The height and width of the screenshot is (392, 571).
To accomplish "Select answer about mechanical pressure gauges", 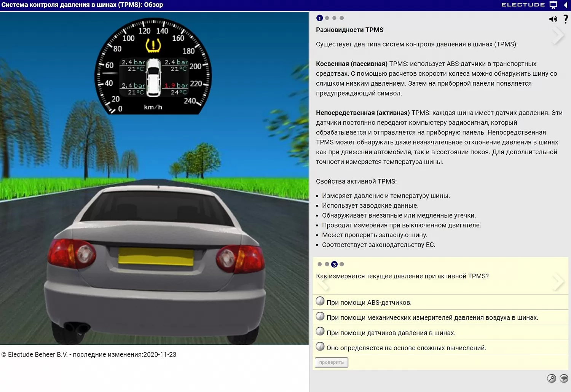I will (320, 317).
